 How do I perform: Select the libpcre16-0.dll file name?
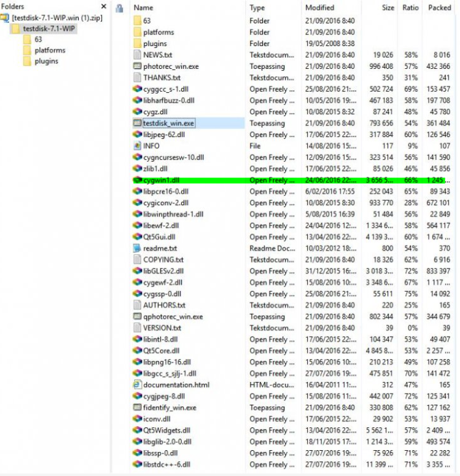click(166, 192)
